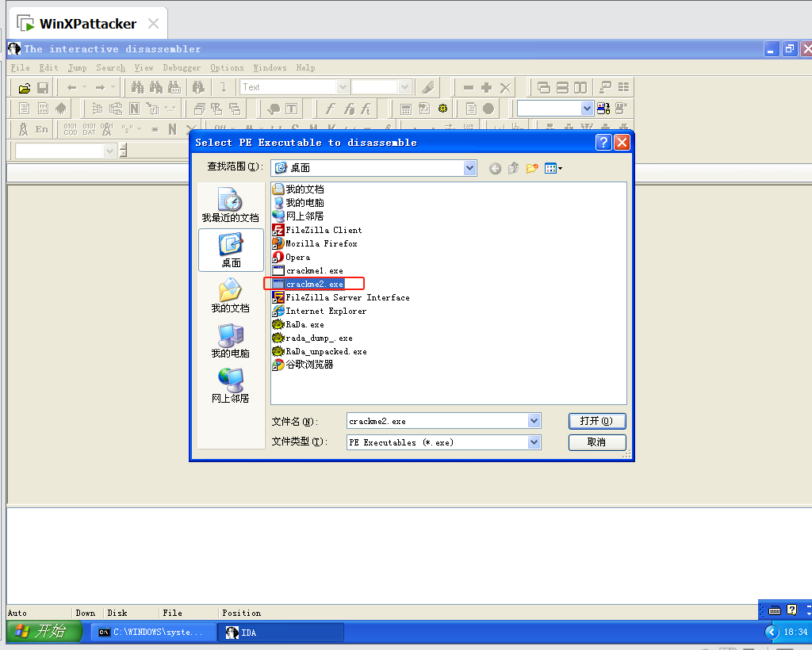
Task: Click the Jump forward arrow icon
Action: 100,88
